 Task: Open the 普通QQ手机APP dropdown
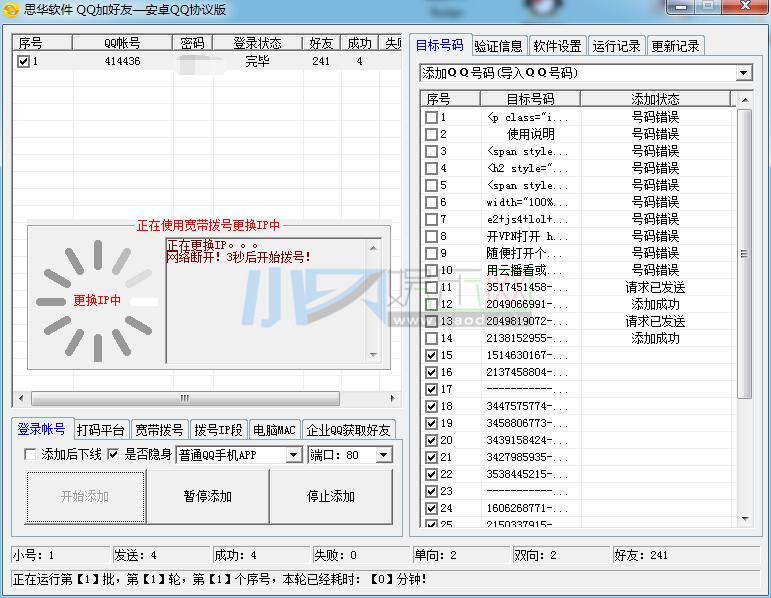click(293, 455)
